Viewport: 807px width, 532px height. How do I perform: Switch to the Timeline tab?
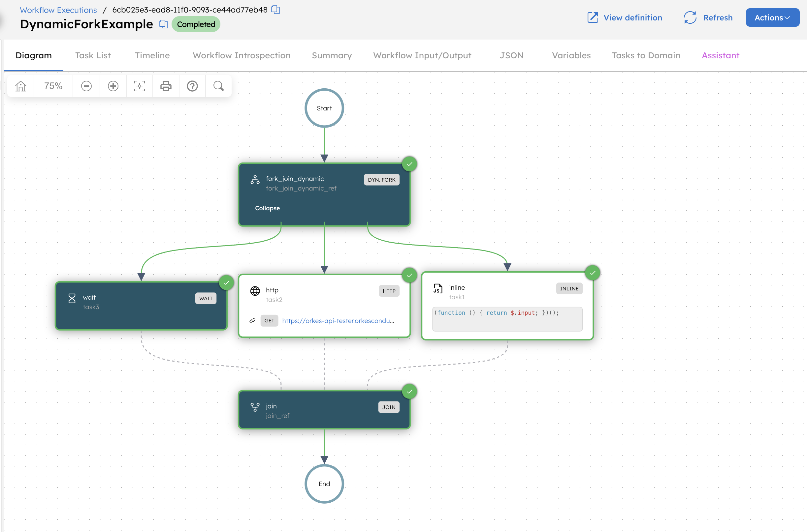(x=152, y=55)
